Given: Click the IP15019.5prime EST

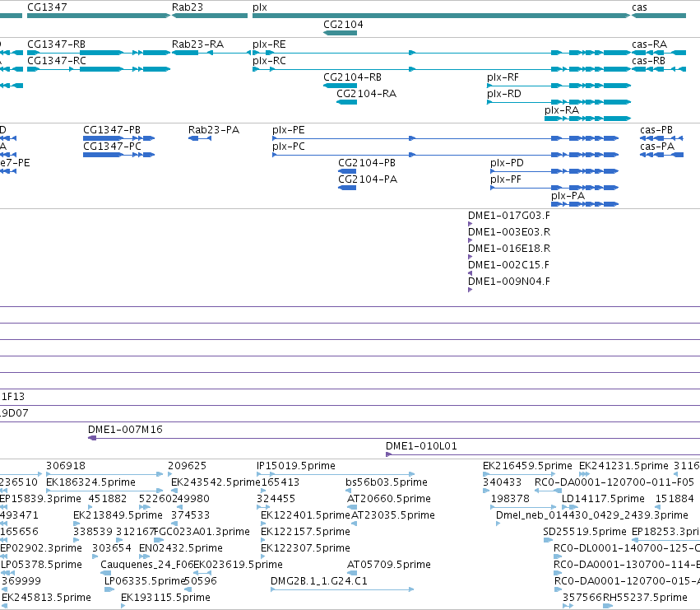Looking at the screenshot, I should [x=336, y=474].
